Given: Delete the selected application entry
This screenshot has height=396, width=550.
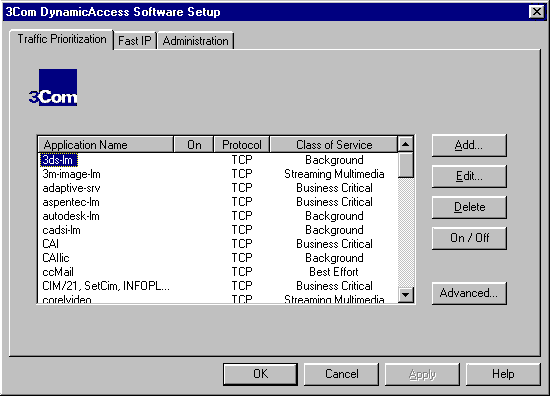Looking at the screenshot, I should pyautogui.click(x=469, y=207).
